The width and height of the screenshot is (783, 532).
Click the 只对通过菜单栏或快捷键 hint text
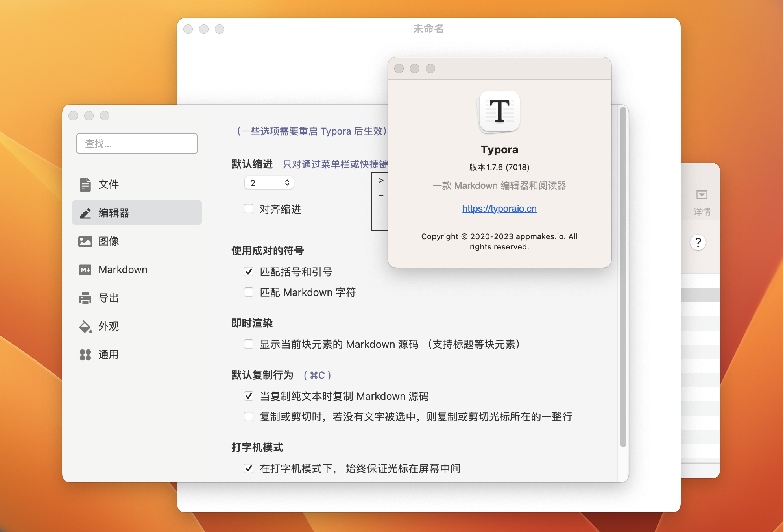(x=335, y=164)
